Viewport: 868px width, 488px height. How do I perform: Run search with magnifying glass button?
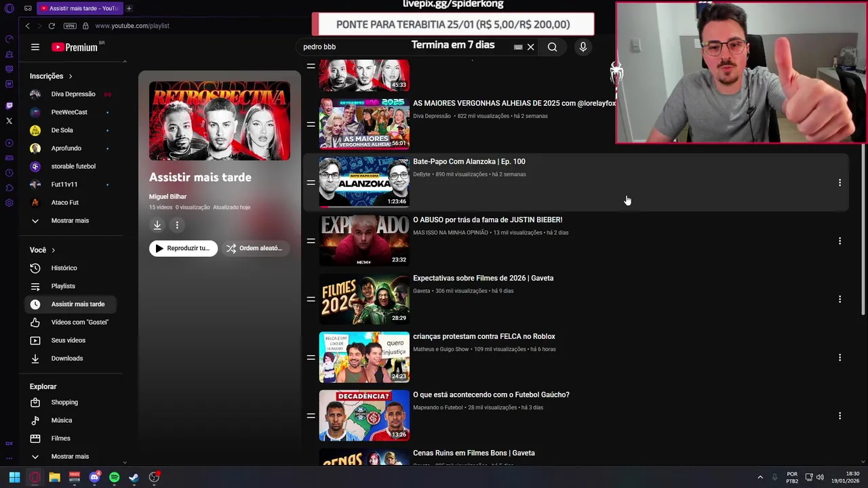[x=552, y=47]
